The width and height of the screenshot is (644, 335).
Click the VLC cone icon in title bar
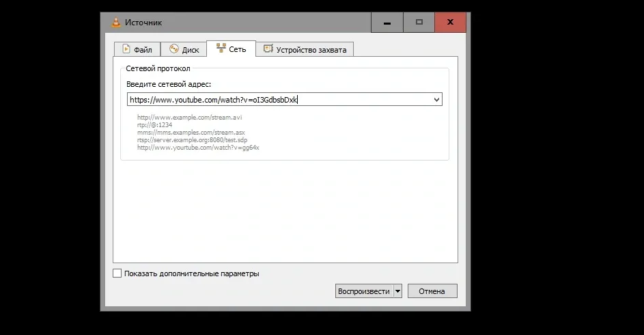point(116,22)
